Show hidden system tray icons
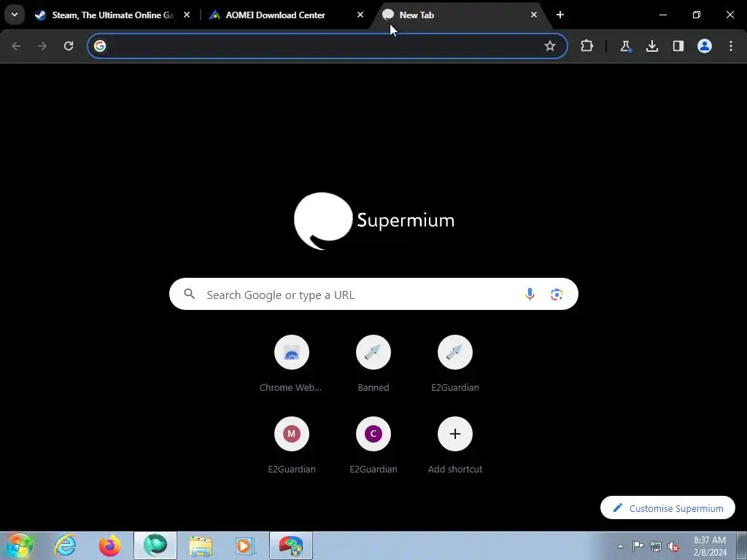This screenshot has width=747, height=560. [620, 546]
